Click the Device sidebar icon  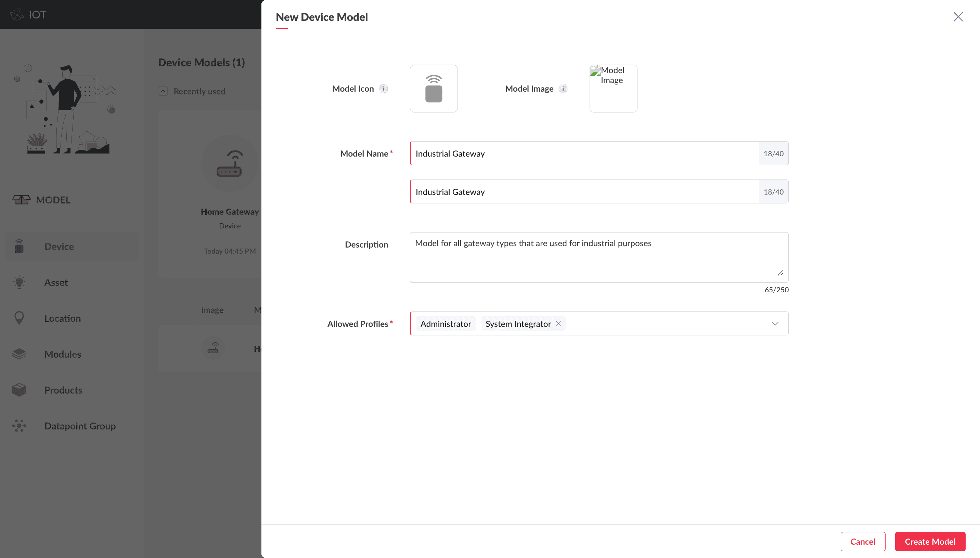click(x=19, y=247)
